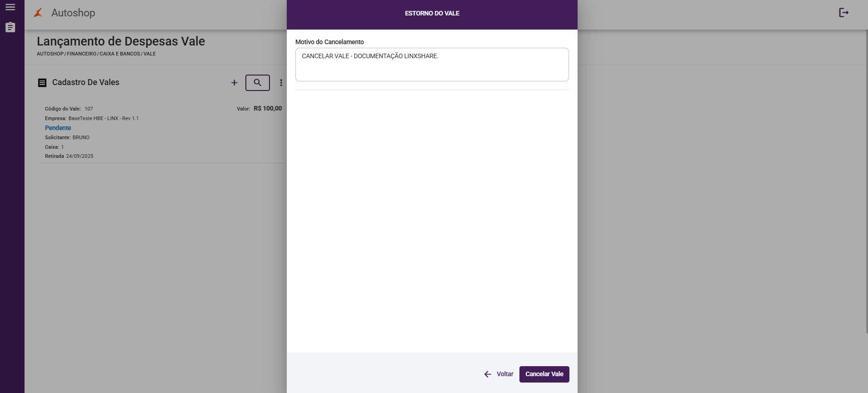
Task: Click the Pendente status link
Action: [58, 128]
